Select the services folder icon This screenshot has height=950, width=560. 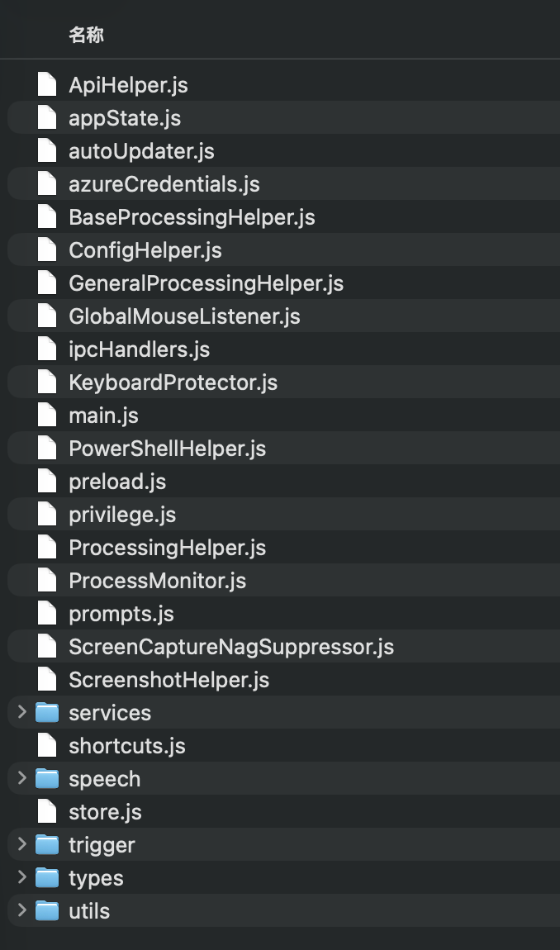tap(46, 713)
